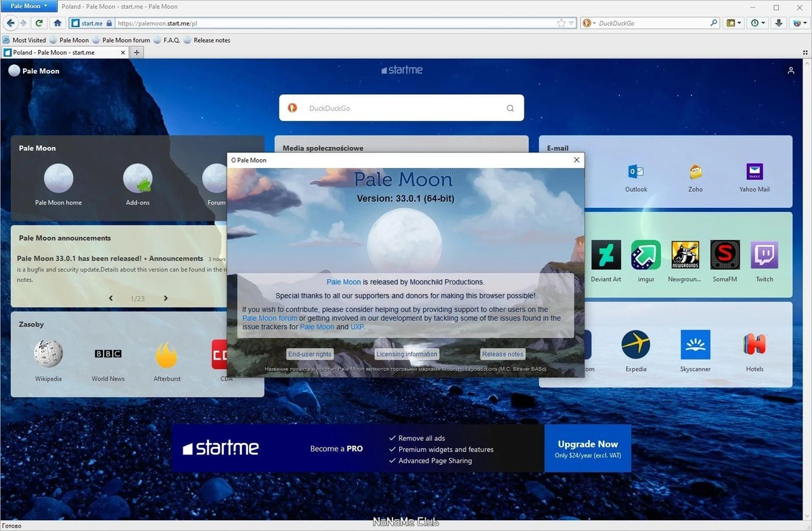This screenshot has height=531, width=812.
Task: Open the Pale Moon bookmark in bookmarks bar
Action: [69, 40]
